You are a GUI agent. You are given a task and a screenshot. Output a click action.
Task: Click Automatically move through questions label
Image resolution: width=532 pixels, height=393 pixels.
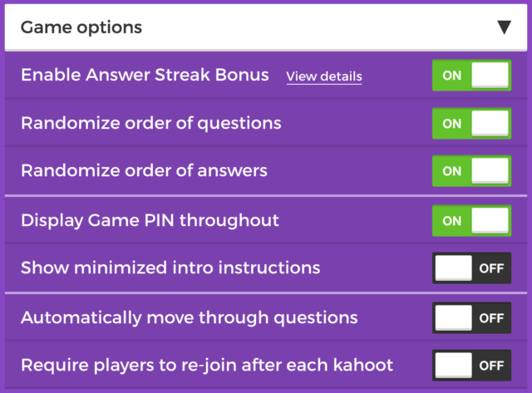(x=189, y=317)
